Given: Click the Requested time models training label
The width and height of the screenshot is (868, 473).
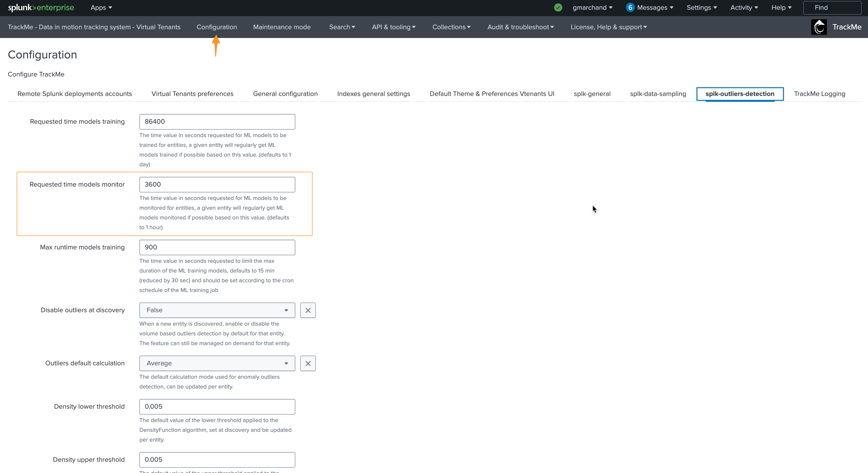Looking at the screenshot, I should point(77,122).
